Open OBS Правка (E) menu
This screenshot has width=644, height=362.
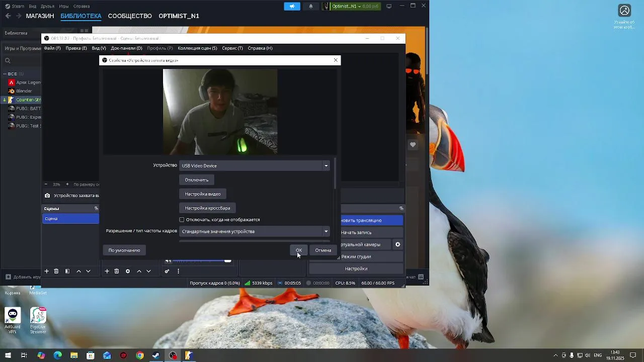pos(76,48)
